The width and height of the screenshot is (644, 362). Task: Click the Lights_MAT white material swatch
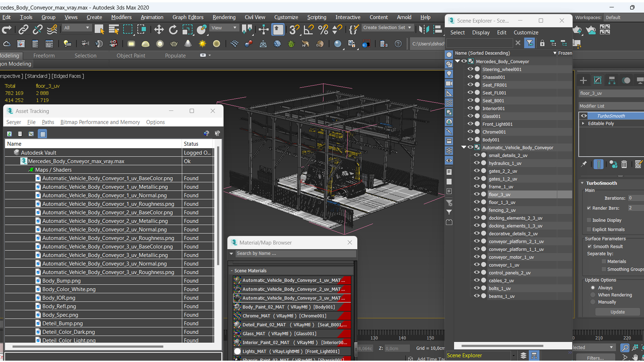click(237, 351)
